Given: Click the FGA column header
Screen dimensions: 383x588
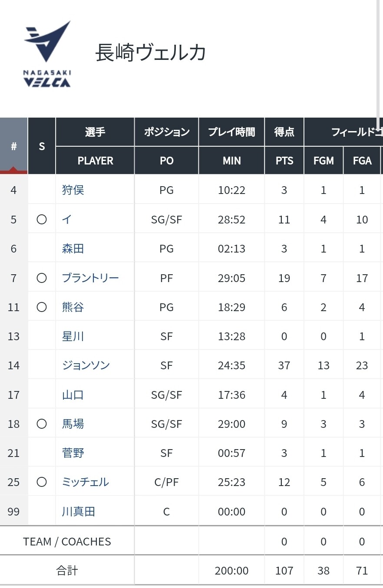Looking at the screenshot, I should 362,161.
